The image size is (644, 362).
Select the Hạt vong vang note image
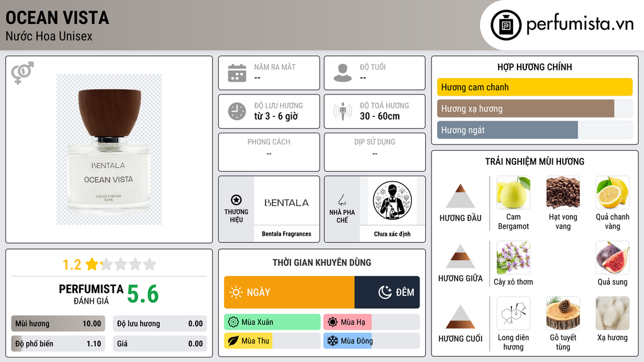click(563, 192)
